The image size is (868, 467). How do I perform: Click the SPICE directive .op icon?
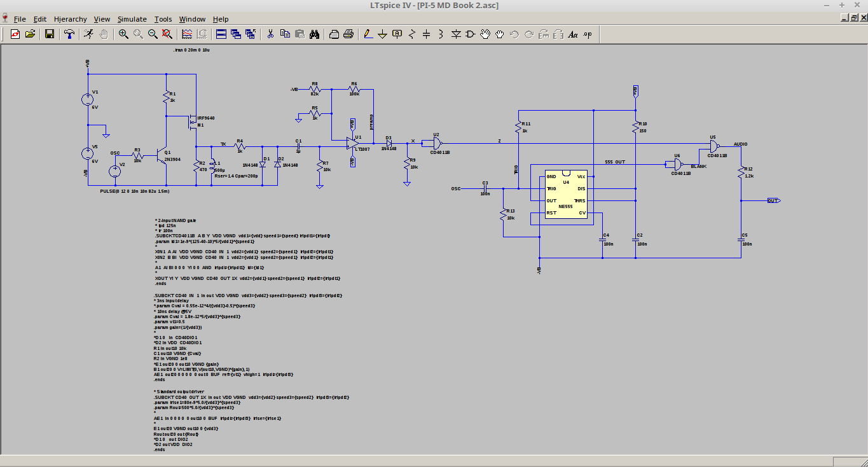click(588, 34)
